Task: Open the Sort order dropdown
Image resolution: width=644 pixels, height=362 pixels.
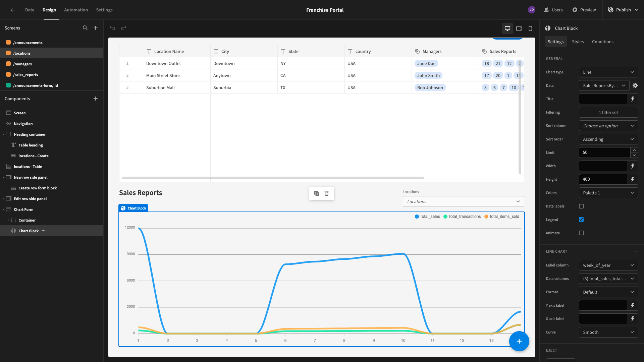Action: [x=608, y=139]
